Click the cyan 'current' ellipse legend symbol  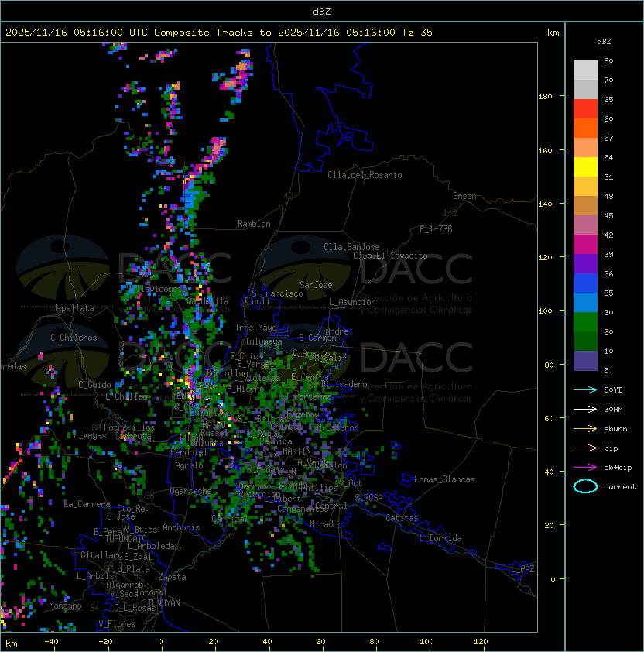click(585, 486)
